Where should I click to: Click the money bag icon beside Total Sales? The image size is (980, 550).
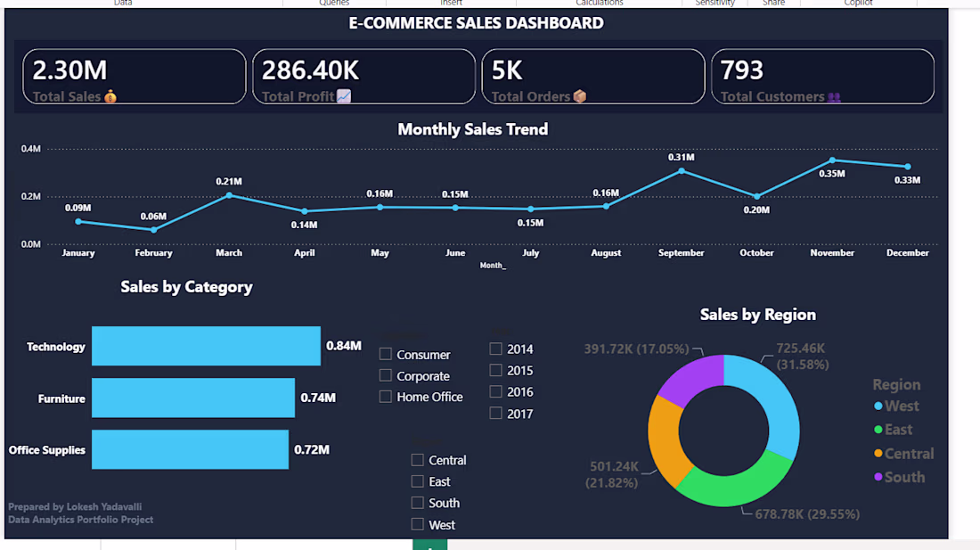pyautogui.click(x=110, y=96)
